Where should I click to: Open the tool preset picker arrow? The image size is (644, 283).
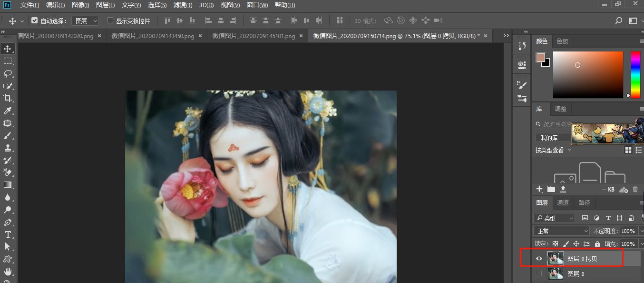point(22,21)
